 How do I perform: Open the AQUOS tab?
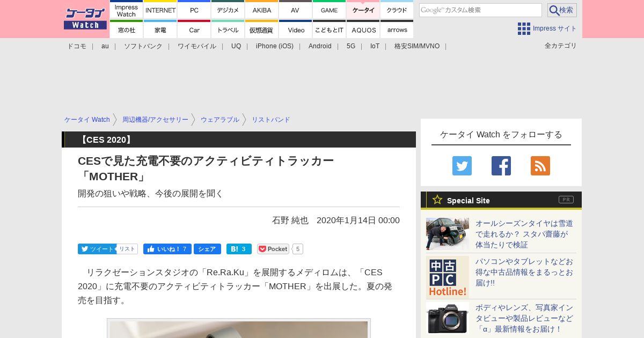click(x=363, y=30)
